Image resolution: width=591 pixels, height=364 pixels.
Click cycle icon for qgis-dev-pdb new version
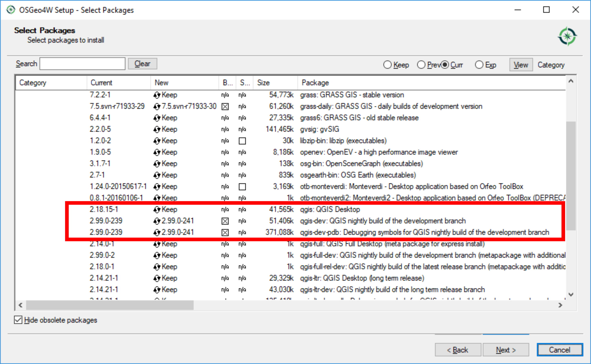[x=157, y=233]
